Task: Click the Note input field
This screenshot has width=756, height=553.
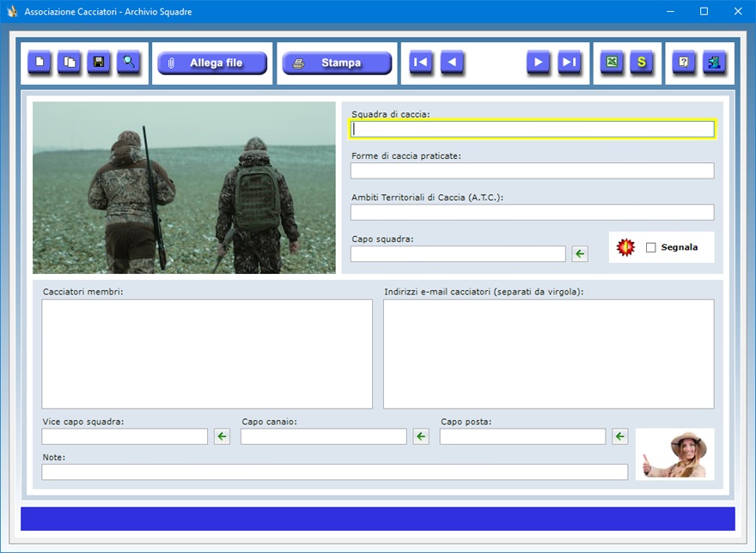Action: (334, 472)
